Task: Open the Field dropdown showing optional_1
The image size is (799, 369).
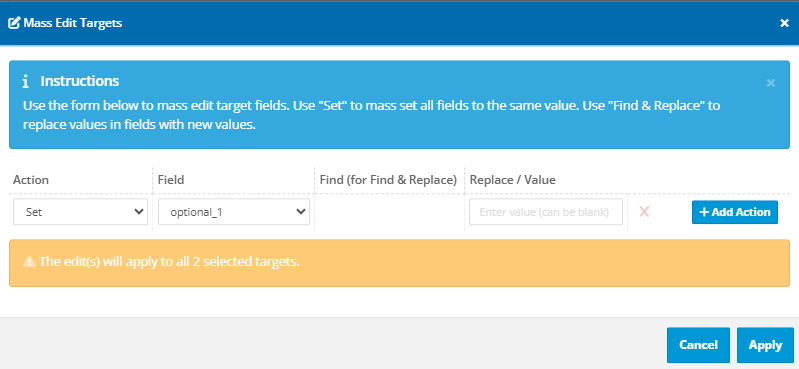Action: pyautogui.click(x=234, y=212)
